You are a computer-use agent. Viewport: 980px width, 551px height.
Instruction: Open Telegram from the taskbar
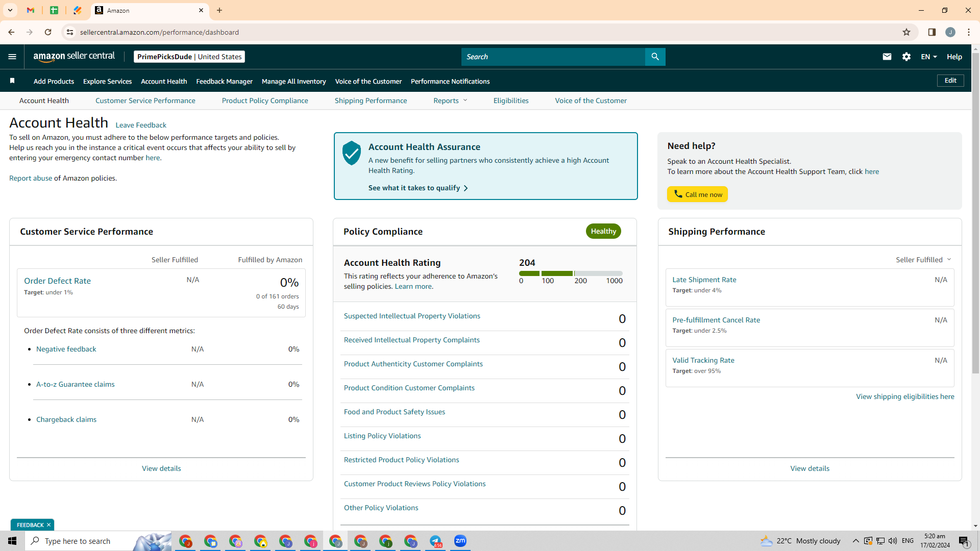pos(435,541)
